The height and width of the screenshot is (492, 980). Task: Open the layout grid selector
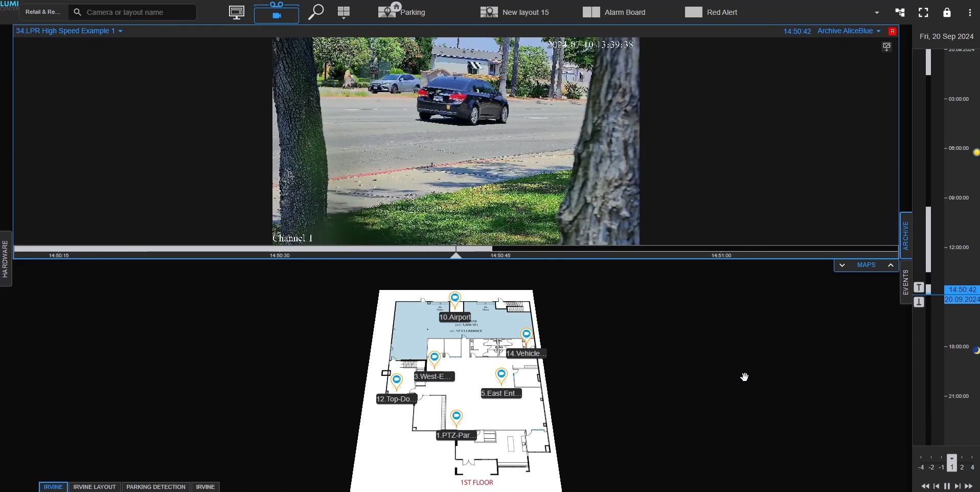tap(344, 12)
